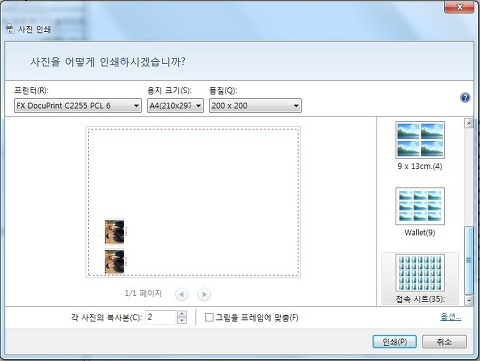Click layout list scrollbar up arrow
This screenshot has height=361, width=480.
[469, 123]
